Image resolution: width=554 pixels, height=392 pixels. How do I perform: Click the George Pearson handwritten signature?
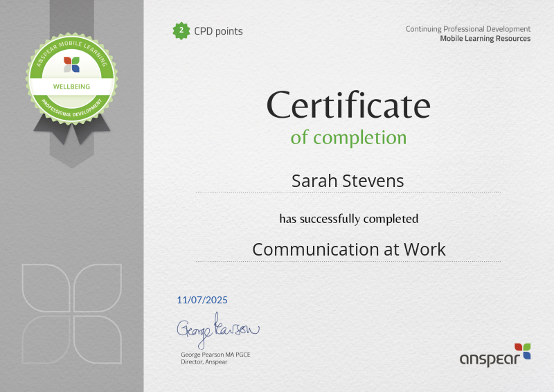tap(218, 330)
